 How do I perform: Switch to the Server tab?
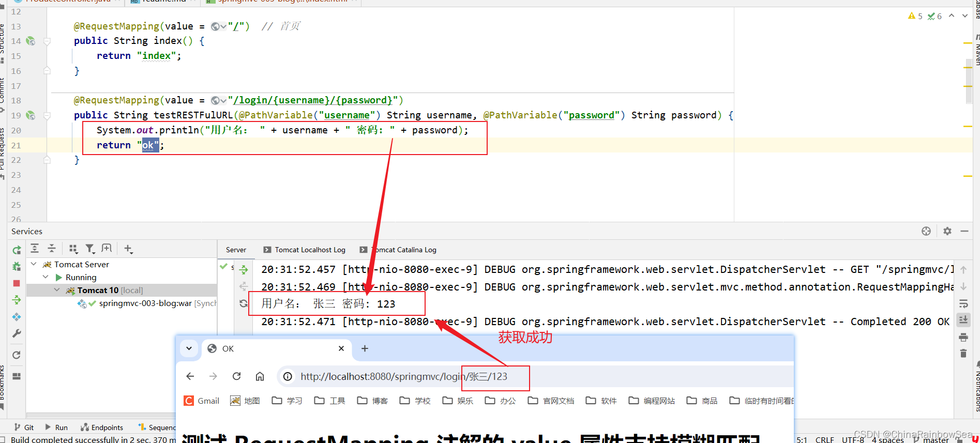(x=236, y=250)
